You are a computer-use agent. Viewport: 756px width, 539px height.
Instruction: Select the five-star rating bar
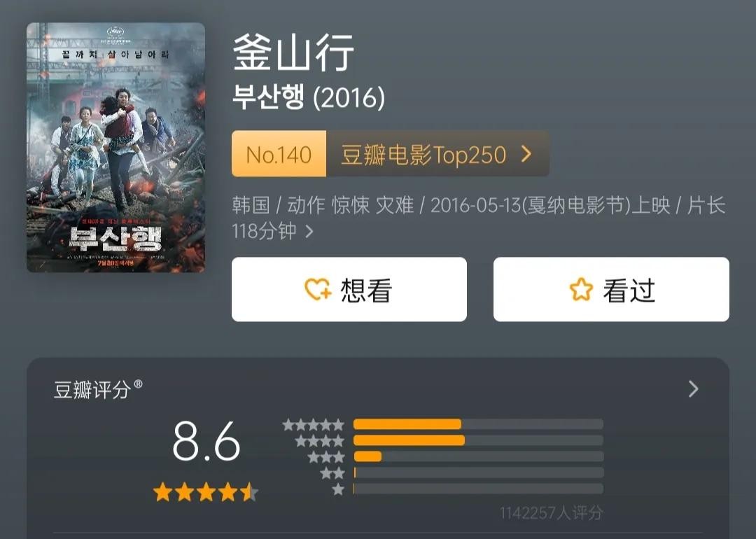coord(478,424)
